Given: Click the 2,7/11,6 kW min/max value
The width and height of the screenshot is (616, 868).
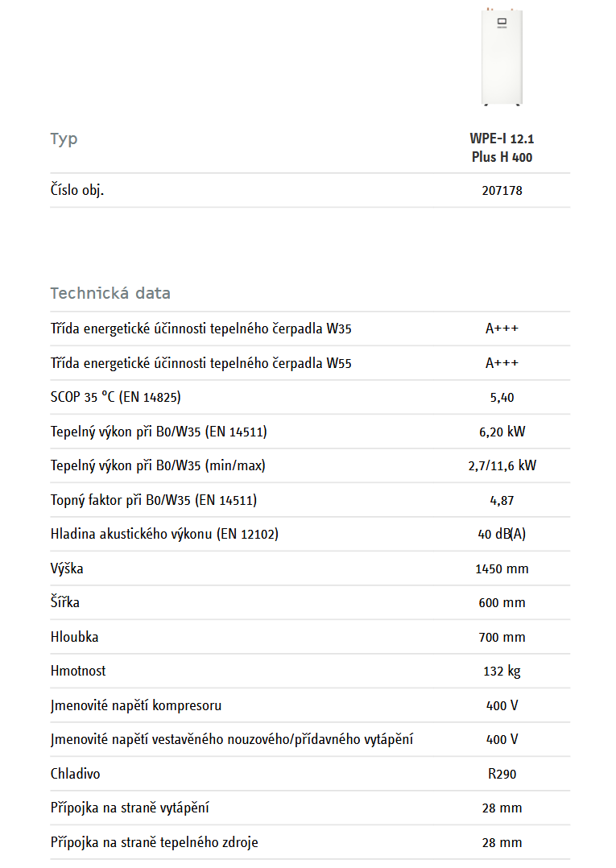Looking at the screenshot, I should point(502,465).
